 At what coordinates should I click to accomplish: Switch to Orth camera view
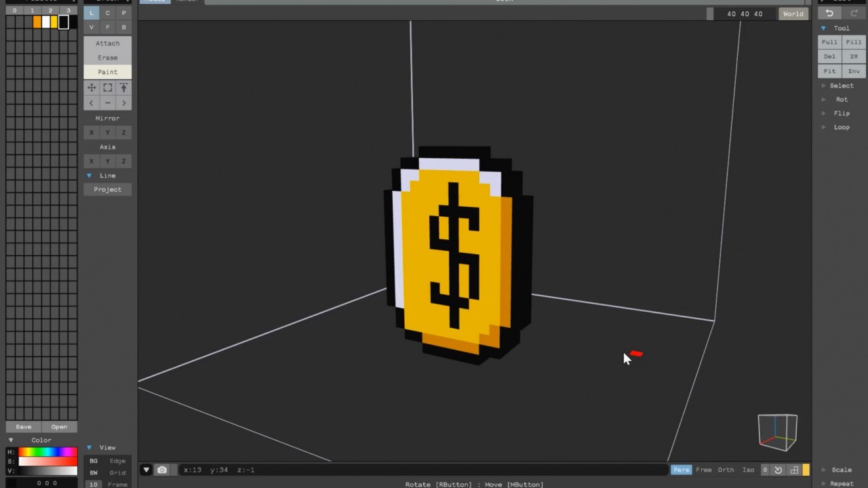pyautogui.click(x=726, y=470)
